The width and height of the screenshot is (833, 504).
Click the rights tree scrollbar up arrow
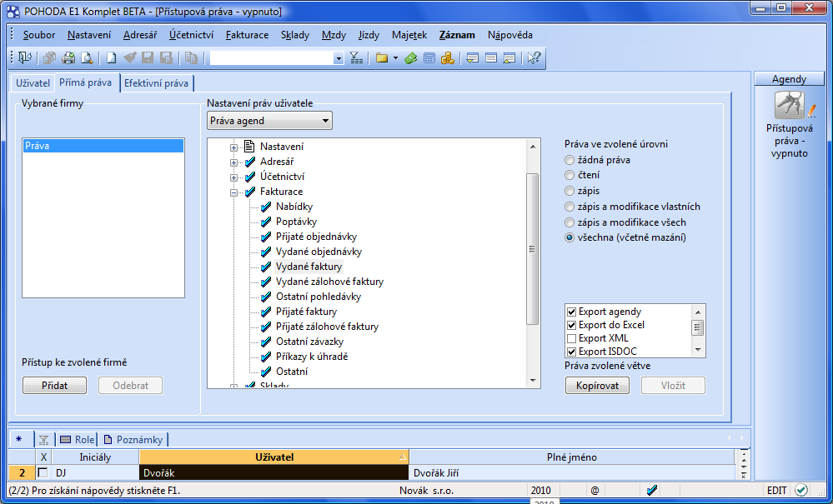click(x=532, y=147)
